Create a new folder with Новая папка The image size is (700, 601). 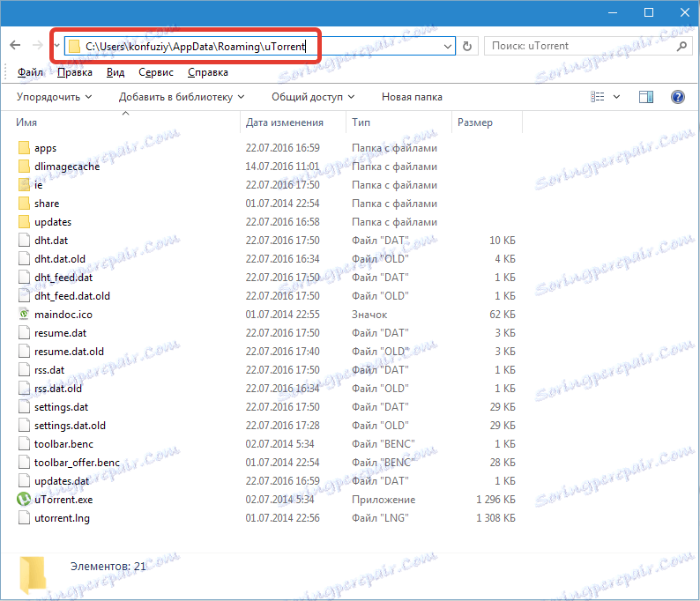[x=412, y=97]
